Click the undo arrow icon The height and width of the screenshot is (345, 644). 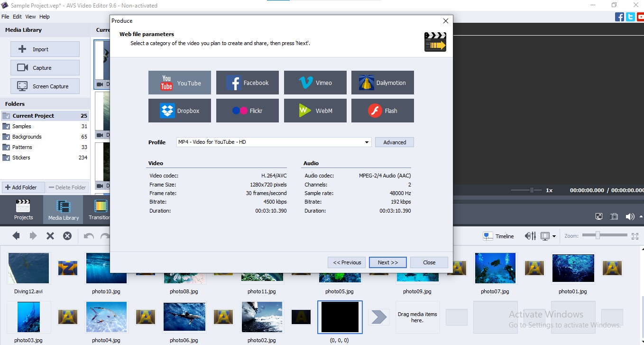[x=89, y=236]
